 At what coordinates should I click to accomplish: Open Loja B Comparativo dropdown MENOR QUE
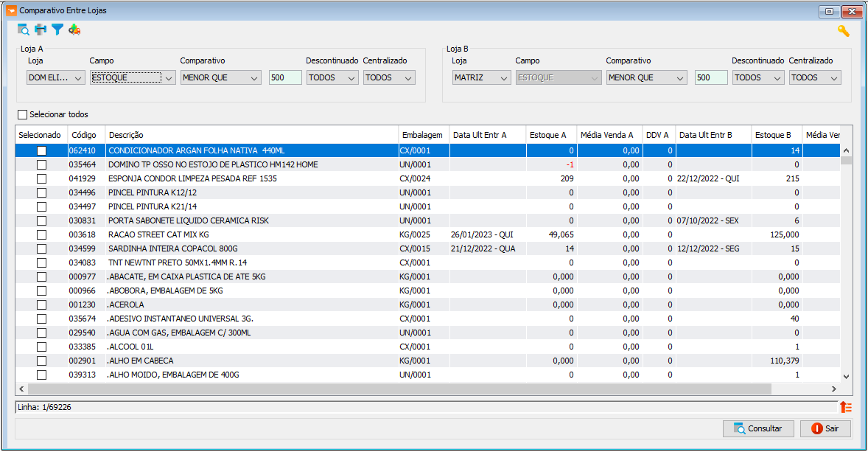646,77
